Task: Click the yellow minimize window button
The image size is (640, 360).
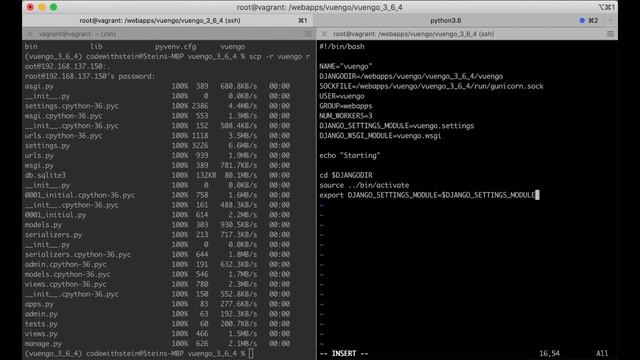Action: (42, 7)
